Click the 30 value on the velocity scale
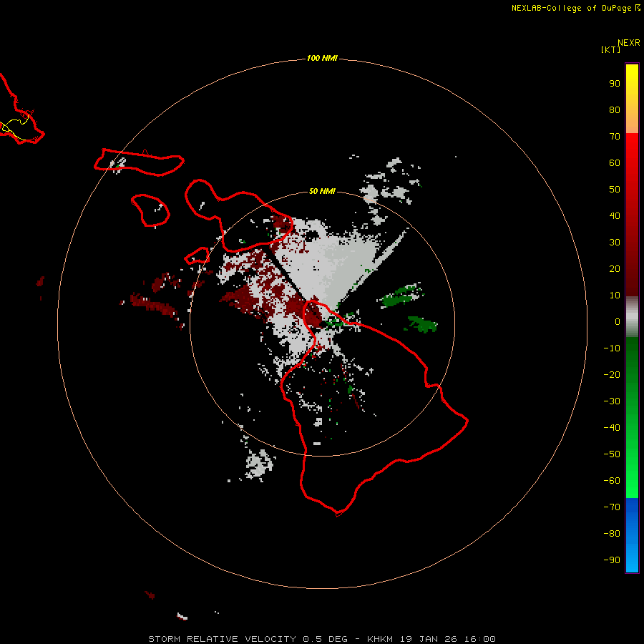 (x=615, y=243)
